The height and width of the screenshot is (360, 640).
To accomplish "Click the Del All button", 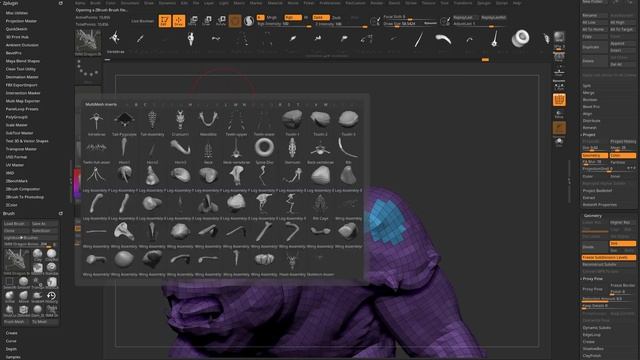I will [622, 64].
